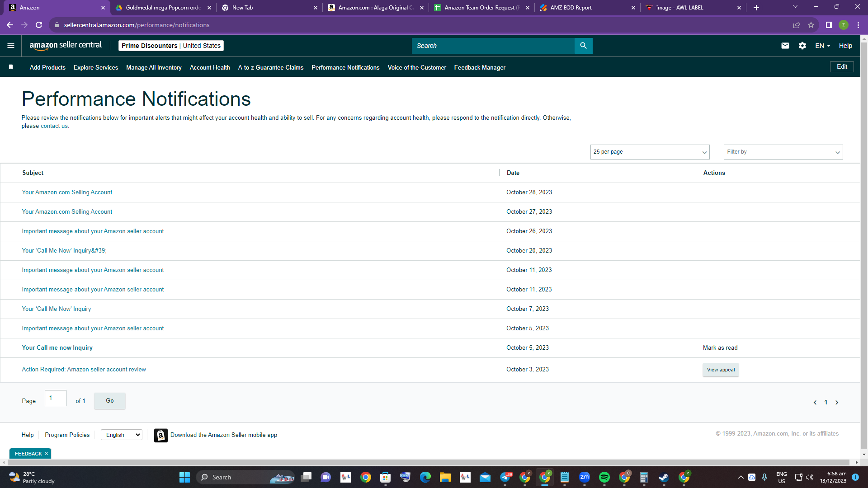Open the bold Your Call me now Inquiry notification
Viewport: 868px width, 488px height.
point(57,348)
